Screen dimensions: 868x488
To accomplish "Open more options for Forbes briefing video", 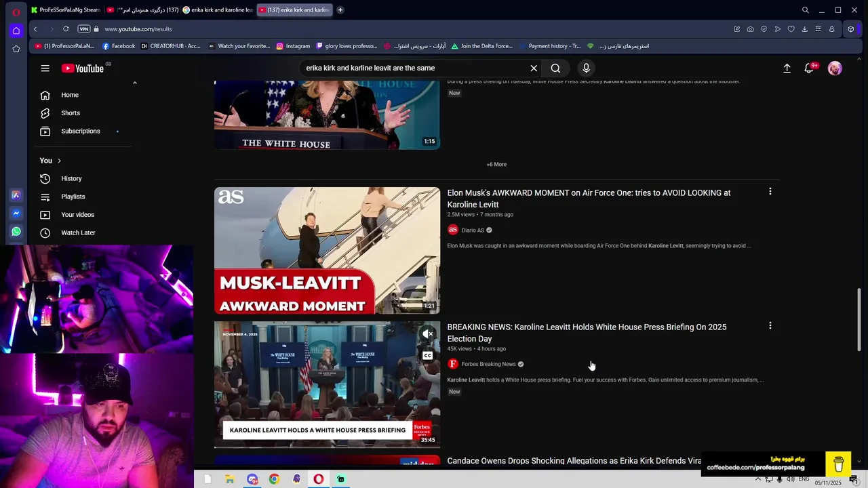I will (x=770, y=326).
